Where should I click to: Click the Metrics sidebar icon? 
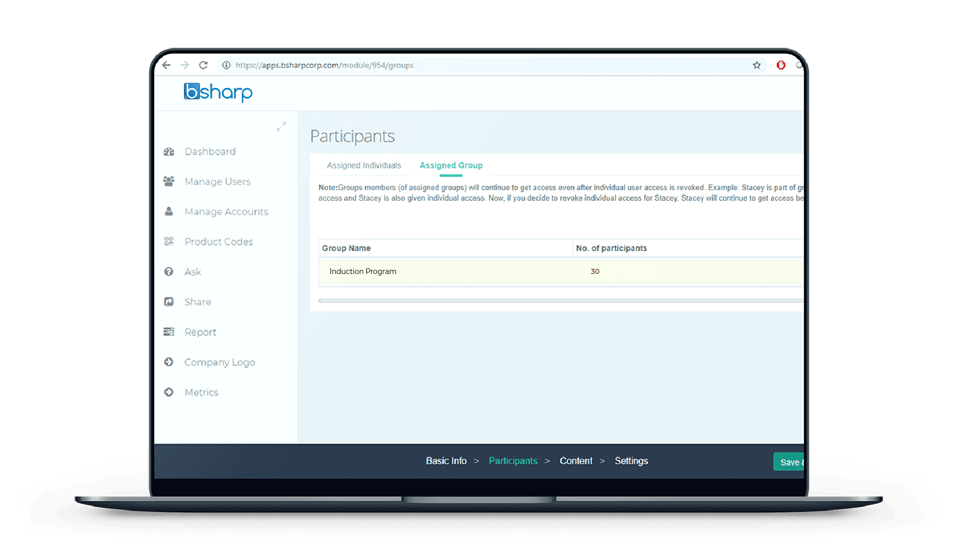[169, 392]
